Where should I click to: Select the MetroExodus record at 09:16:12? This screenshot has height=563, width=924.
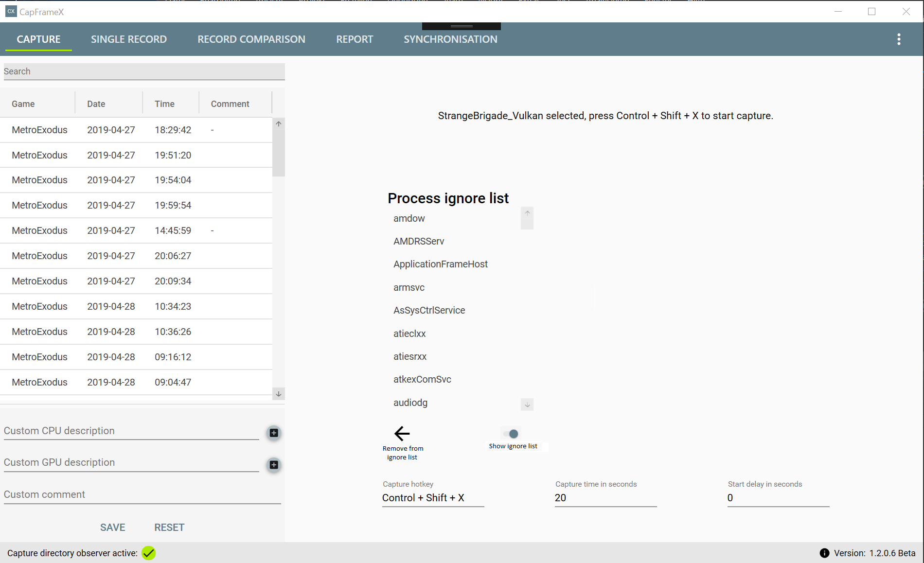click(x=136, y=357)
